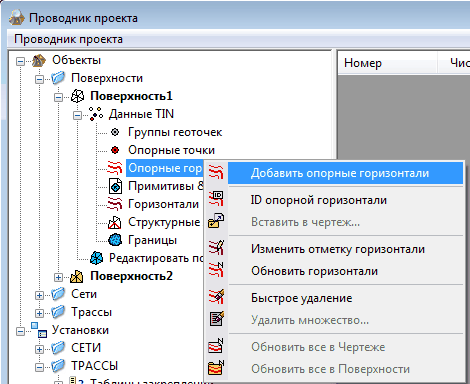Click the Быстрое удаление menu icon
Viewport: 470px width, 384px height.
[x=216, y=296]
